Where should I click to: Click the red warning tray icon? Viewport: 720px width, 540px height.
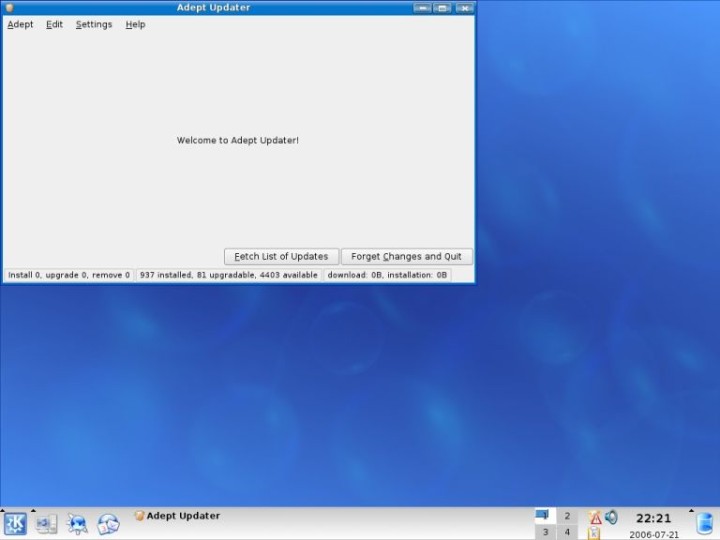click(595, 518)
